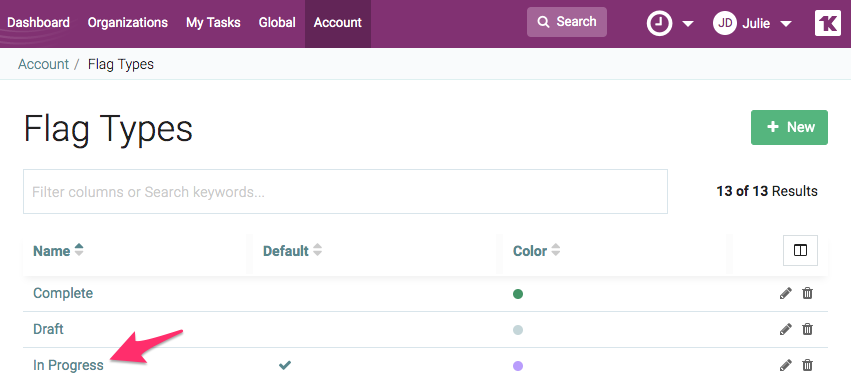The width and height of the screenshot is (851, 381).
Task: Delete the Complete flag type with the trash icon
Action: [808, 294]
